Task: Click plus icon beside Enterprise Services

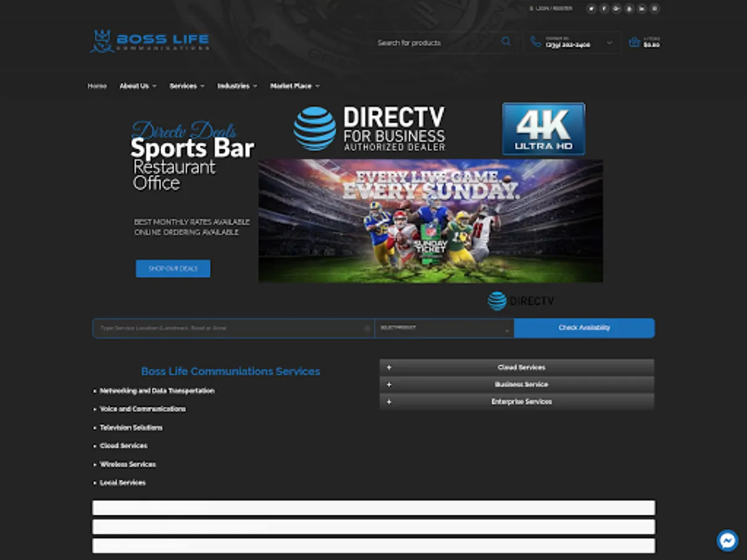Action: (x=389, y=402)
